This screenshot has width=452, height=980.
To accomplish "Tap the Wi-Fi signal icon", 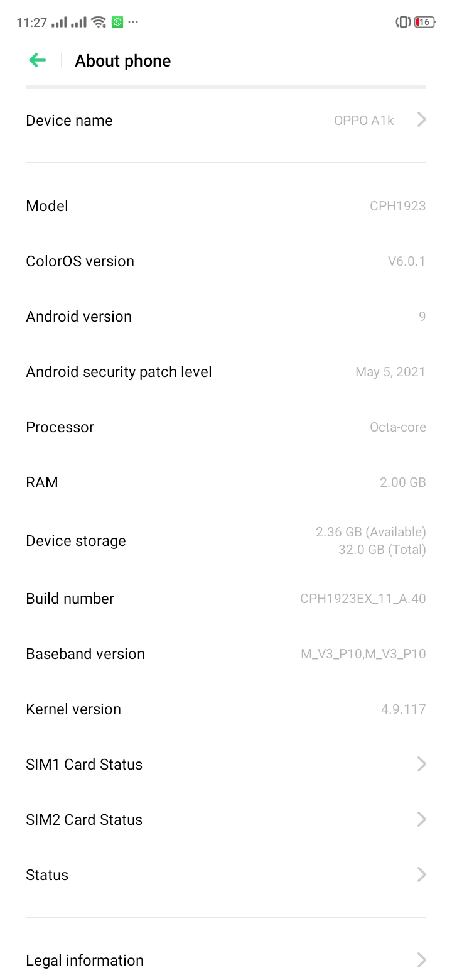I will coord(98,21).
